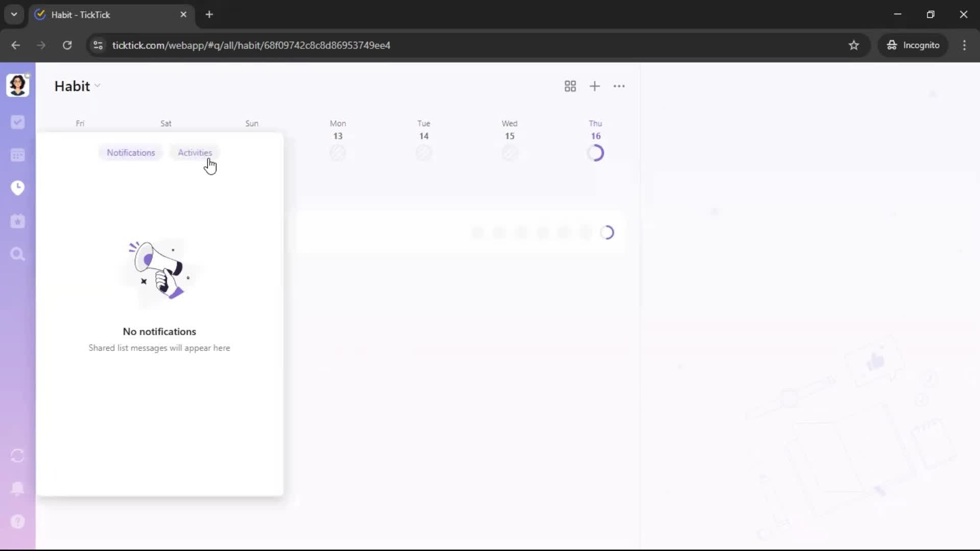Open the Habit tracker sidebar icon
Image resolution: width=980 pixels, height=551 pixels.
pyautogui.click(x=17, y=221)
